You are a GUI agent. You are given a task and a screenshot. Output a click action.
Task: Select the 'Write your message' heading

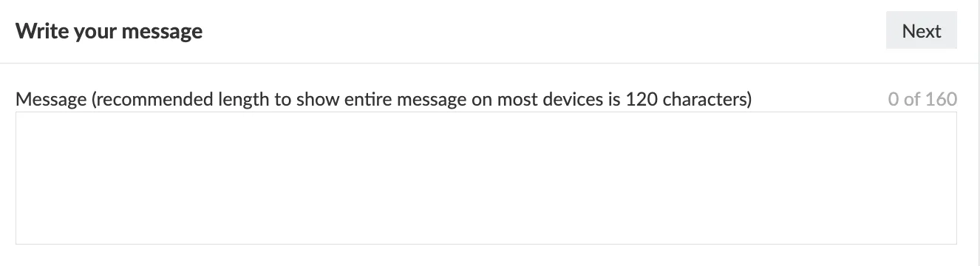109,31
